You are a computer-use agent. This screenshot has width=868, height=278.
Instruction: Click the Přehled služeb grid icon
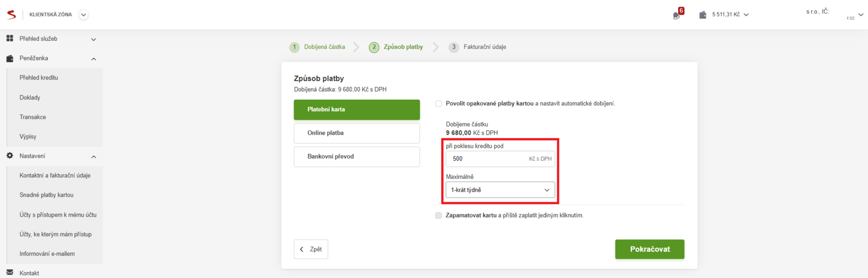(10, 39)
